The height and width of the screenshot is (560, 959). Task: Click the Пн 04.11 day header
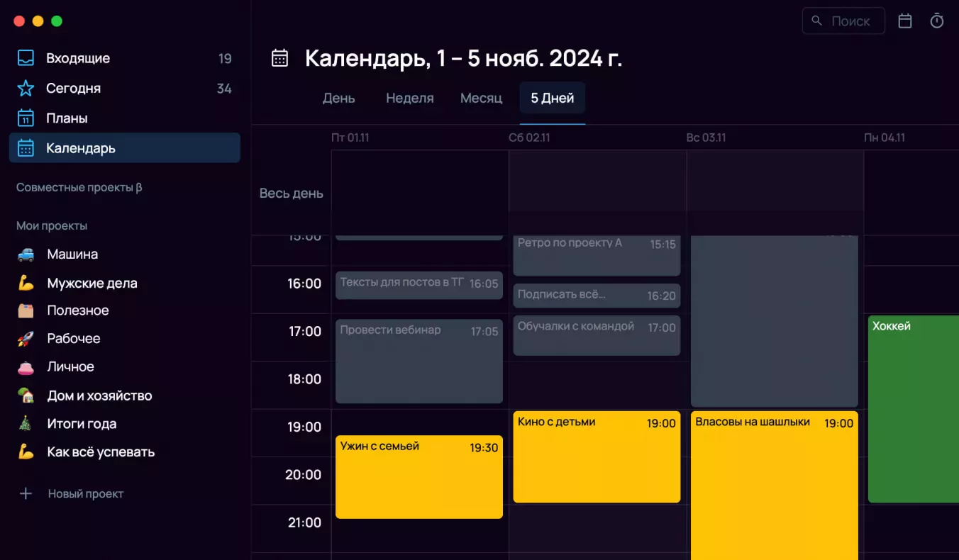click(x=885, y=138)
